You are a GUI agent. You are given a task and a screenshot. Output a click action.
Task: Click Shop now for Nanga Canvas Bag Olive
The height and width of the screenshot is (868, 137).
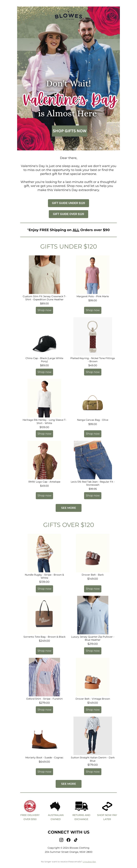point(93,434)
